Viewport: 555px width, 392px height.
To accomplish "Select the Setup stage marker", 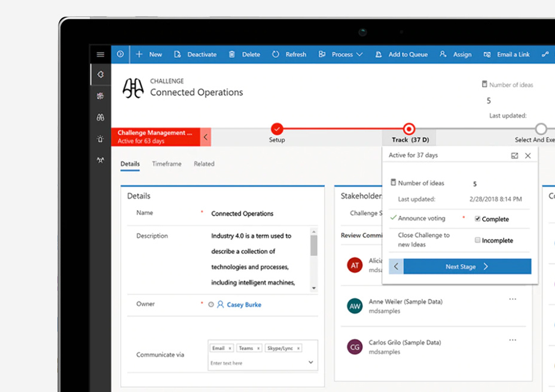I will [276, 129].
